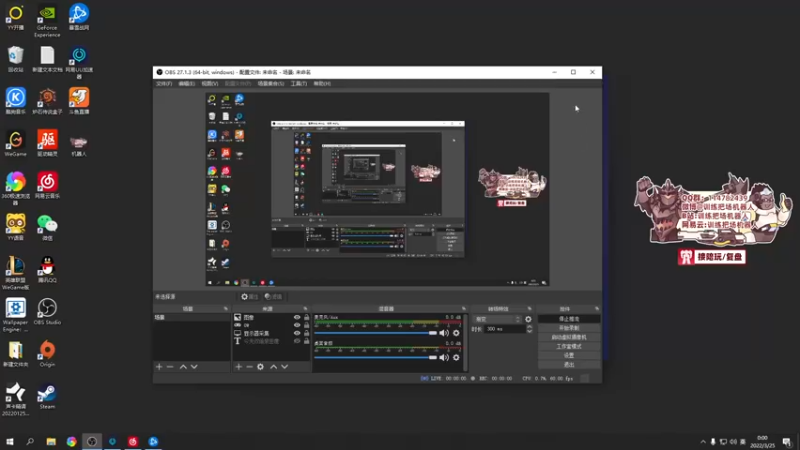Adjust the transition duration stepper arrows

(x=529, y=329)
